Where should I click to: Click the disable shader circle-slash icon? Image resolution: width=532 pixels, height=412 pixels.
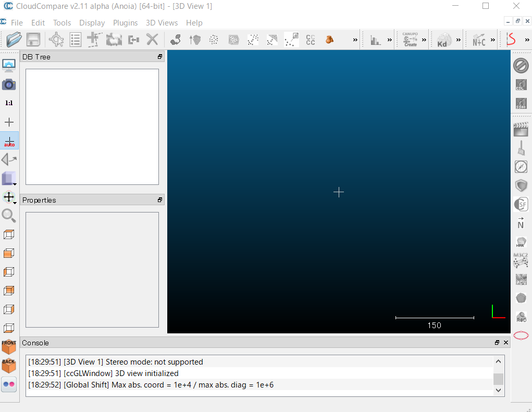pyautogui.click(x=521, y=66)
